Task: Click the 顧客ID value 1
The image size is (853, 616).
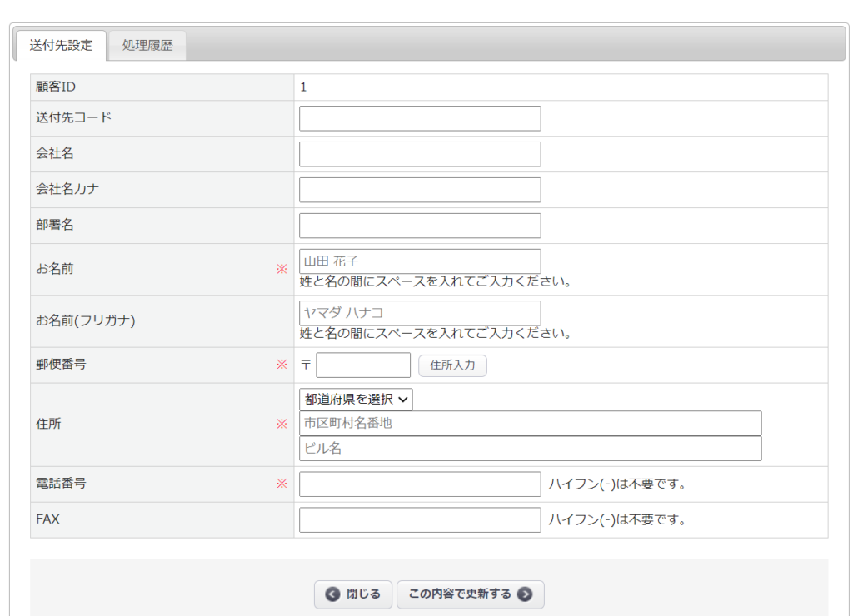Action: coord(303,87)
